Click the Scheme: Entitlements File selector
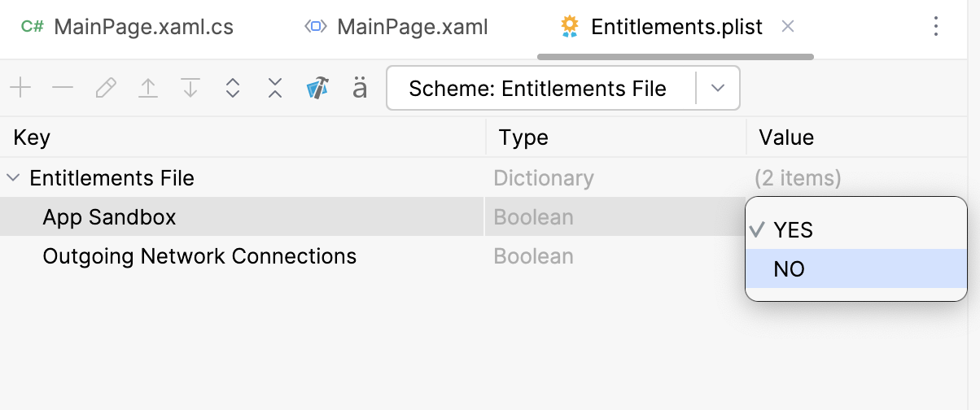 coord(537,88)
